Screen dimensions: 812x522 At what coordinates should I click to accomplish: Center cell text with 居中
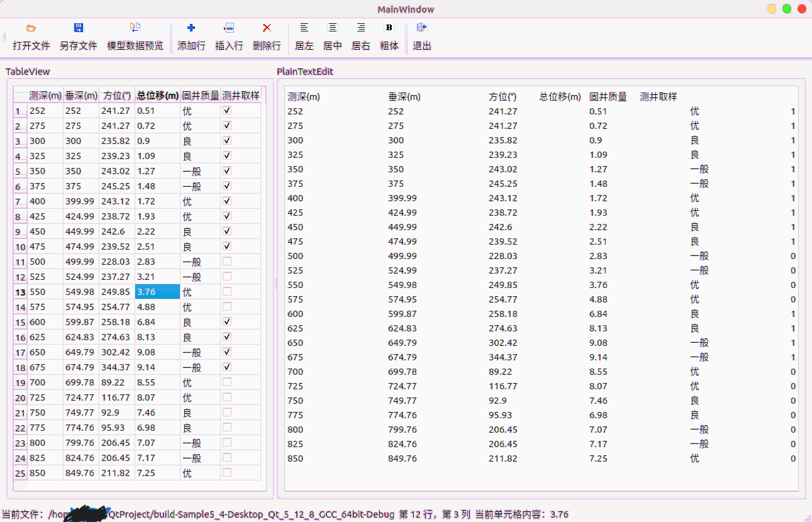tap(333, 38)
